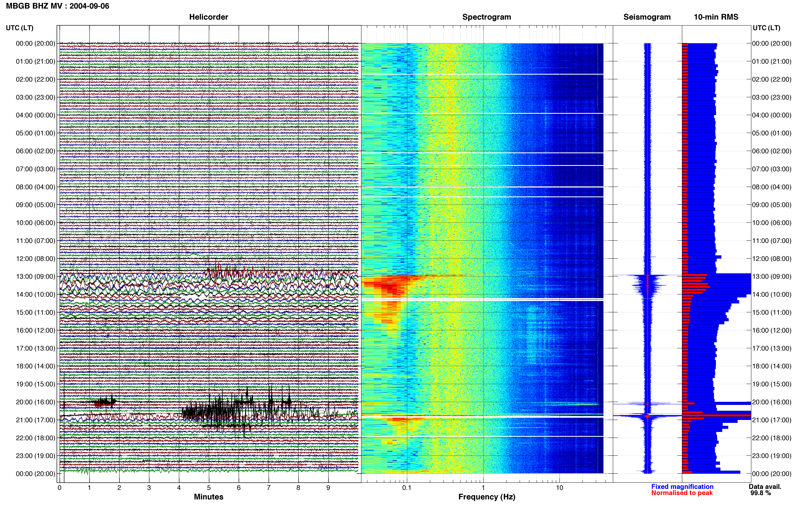The width and height of the screenshot is (812, 508).
Task: Click left time label '13:00 (09:00)'
Action: click(36, 277)
